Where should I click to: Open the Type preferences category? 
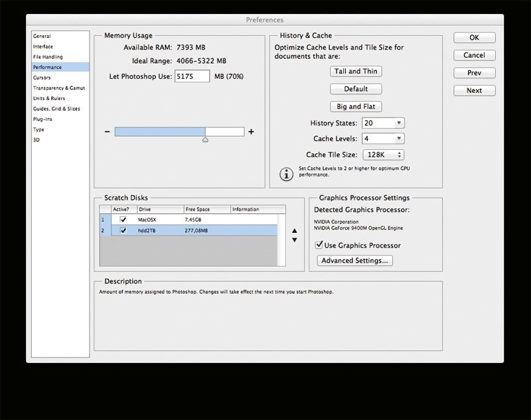coord(60,129)
